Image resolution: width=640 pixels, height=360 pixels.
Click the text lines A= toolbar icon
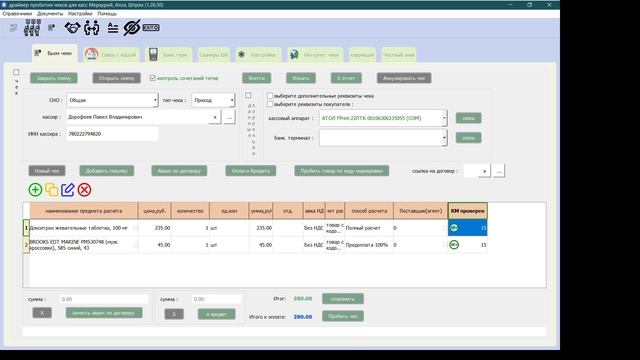pos(113,28)
